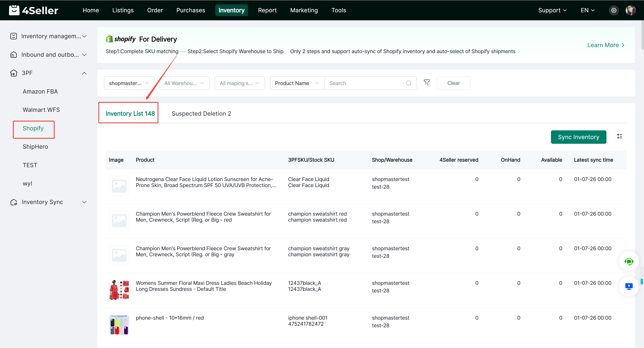
Task: Open the filter icon beside the search bar
Action: (427, 83)
